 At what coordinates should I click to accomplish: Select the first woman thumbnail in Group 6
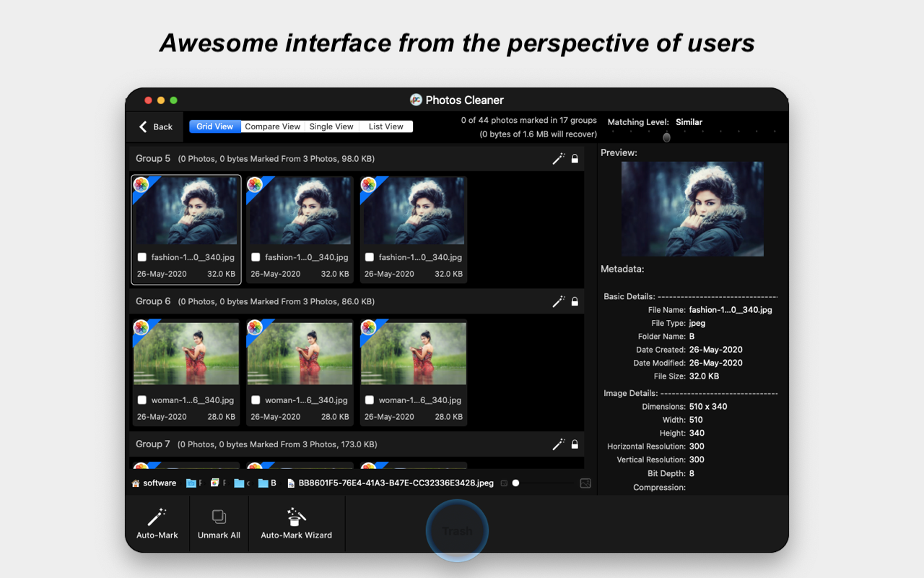186,354
